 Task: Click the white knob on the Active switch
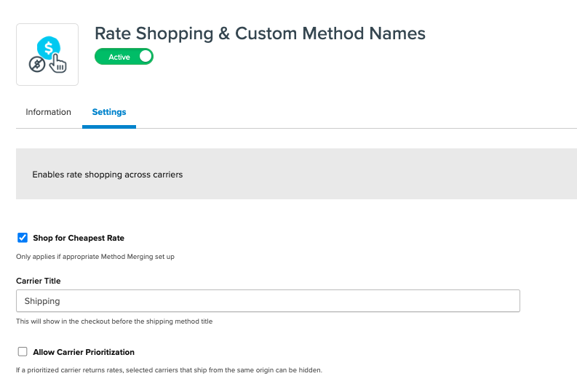[x=145, y=57]
